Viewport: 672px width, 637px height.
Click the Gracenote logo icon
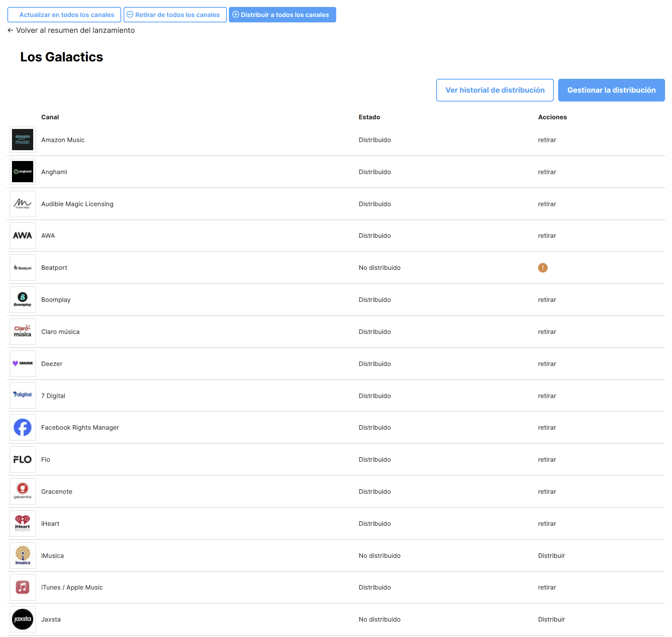pyautogui.click(x=23, y=491)
